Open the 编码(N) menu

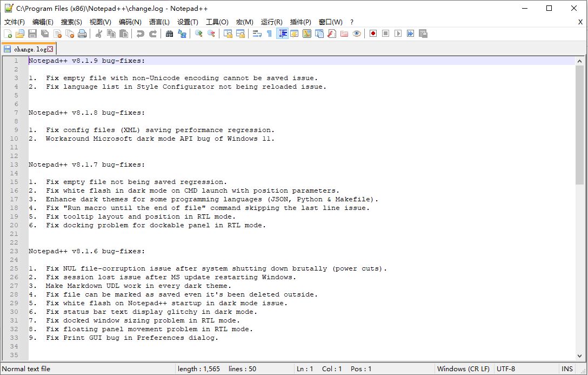[x=130, y=22]
